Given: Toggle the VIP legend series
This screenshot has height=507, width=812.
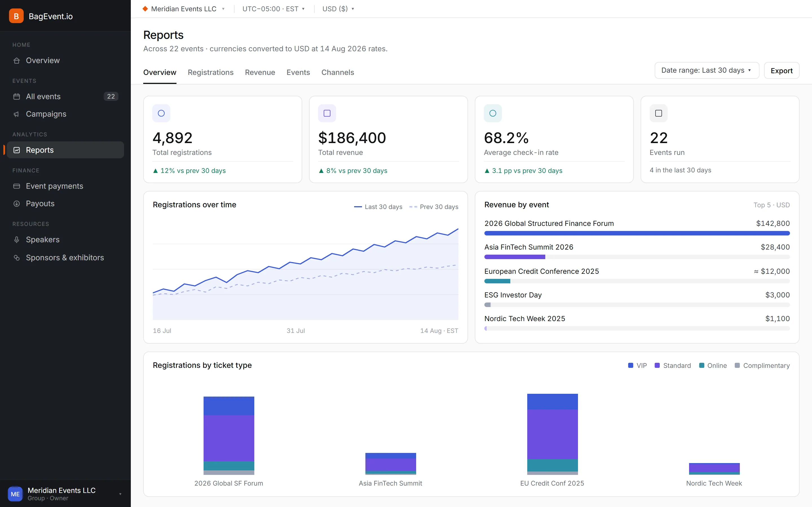Looking at the screenshot, I should click(637, 366).
